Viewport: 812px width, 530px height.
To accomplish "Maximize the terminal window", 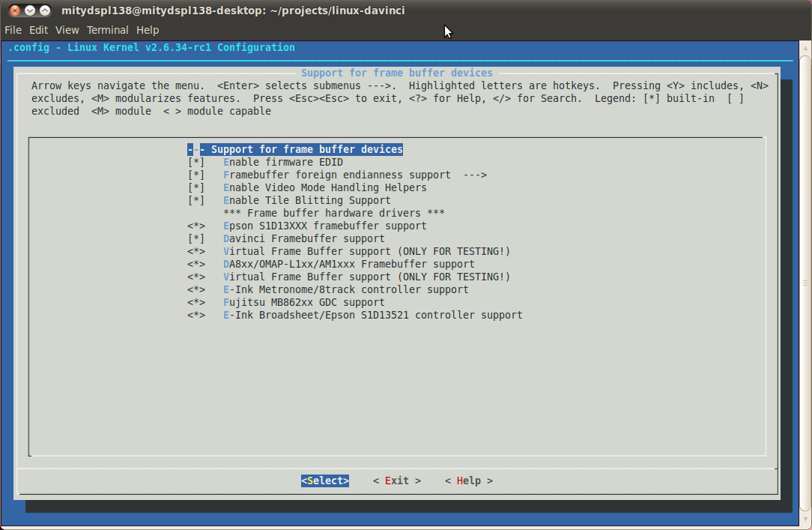I will [x=45, y=10].
